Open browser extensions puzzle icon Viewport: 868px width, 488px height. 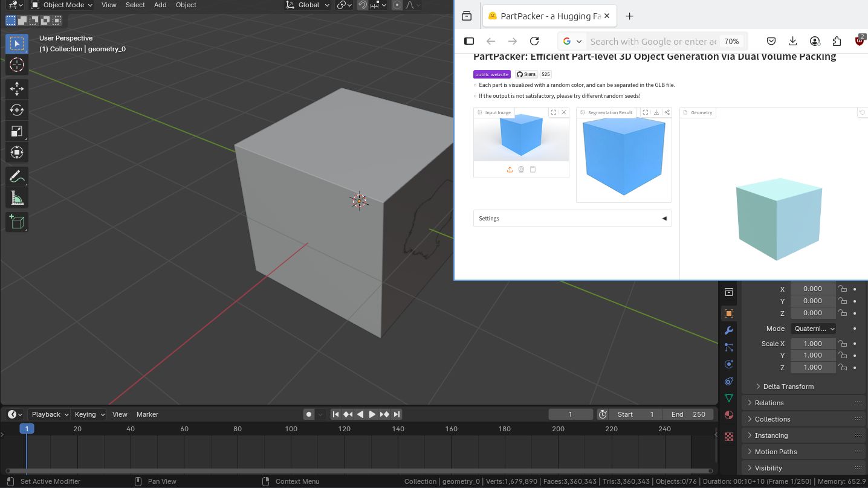pyautogui.click(x=837, y=41)
